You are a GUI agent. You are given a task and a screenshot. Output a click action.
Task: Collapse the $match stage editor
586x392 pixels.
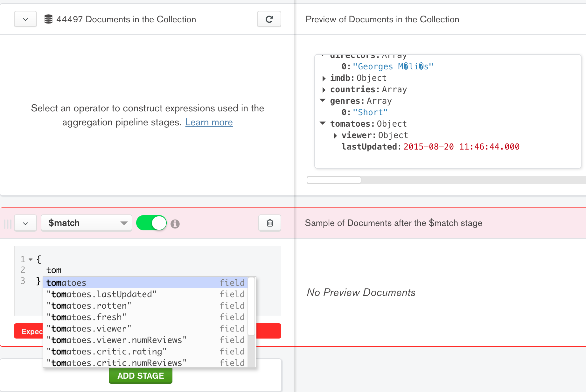25,223
